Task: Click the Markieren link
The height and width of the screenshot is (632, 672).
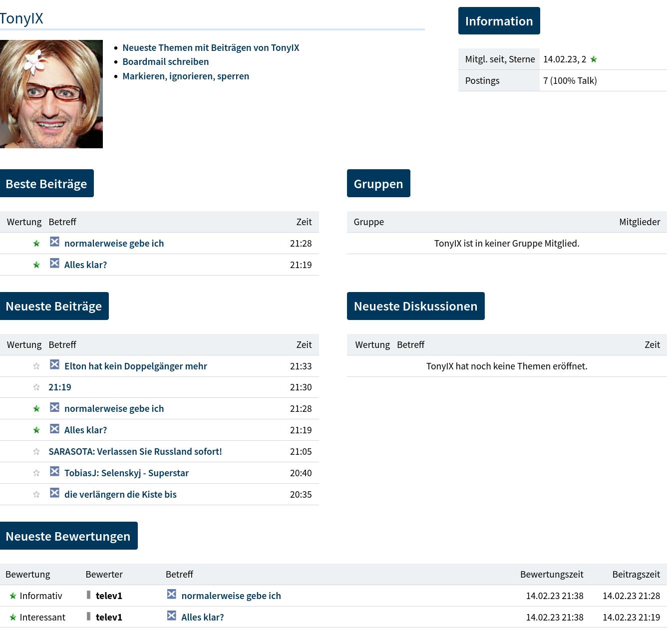Action: [x=143, y=76]
